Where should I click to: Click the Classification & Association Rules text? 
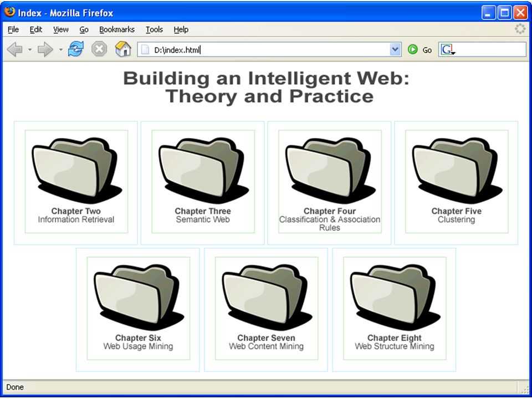pos(330,223)
